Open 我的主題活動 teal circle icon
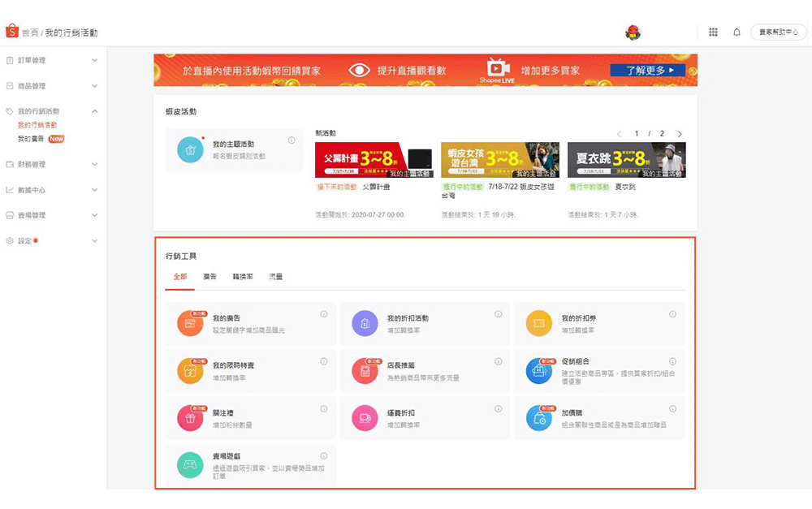Image resolution: width=812 pixels, height=509 pixels. [x=190, y=149]
